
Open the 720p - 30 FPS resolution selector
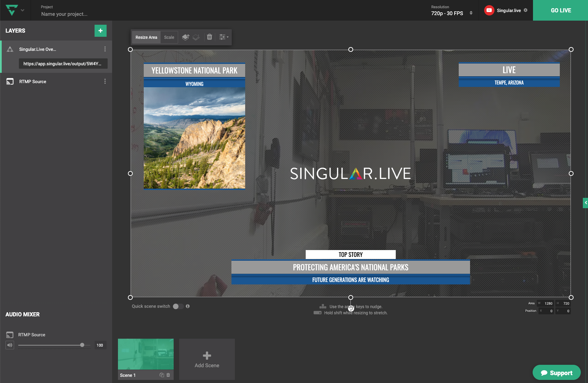tap(452, 13)
